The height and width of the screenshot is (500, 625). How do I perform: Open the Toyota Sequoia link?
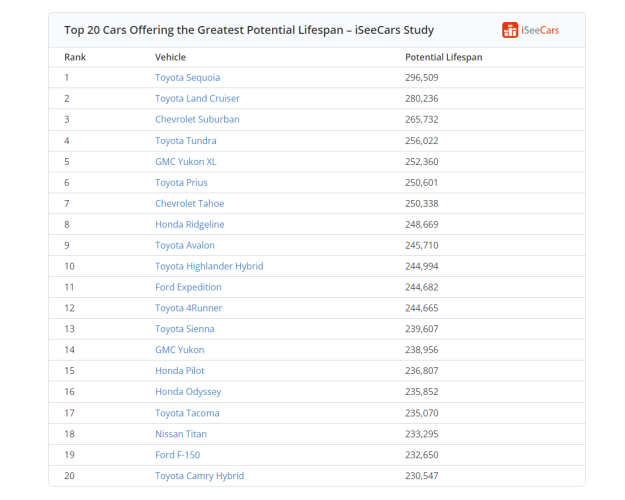[187, 77]
